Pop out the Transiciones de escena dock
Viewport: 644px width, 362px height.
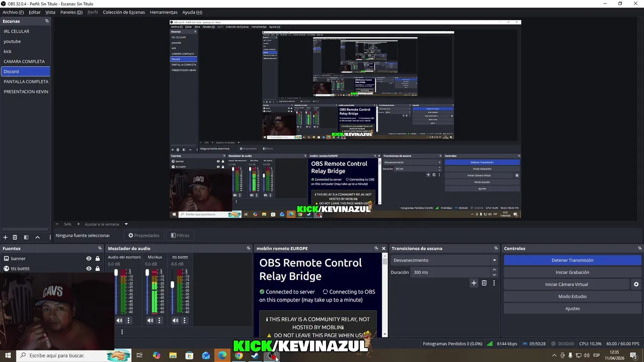[496, 248]
